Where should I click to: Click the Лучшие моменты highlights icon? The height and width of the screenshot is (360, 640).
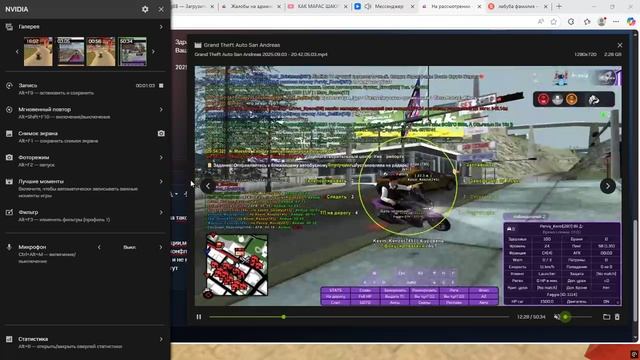[x=9, y=182]
